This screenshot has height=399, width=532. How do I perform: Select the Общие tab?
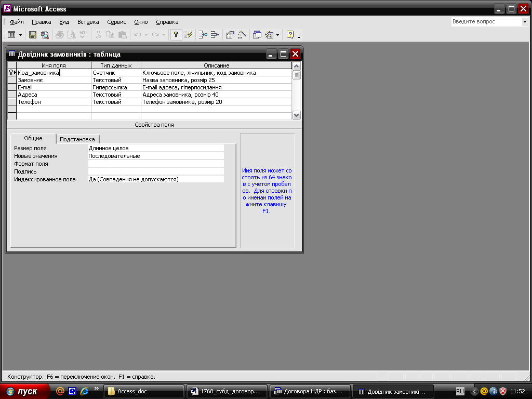pyautogui.click(x=33, y=138)
